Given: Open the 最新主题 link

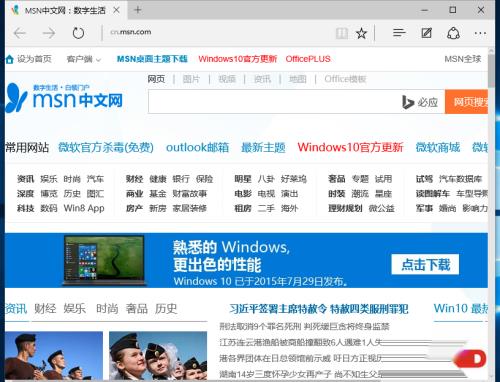Looking at the screenshot, I should [263, 147].
